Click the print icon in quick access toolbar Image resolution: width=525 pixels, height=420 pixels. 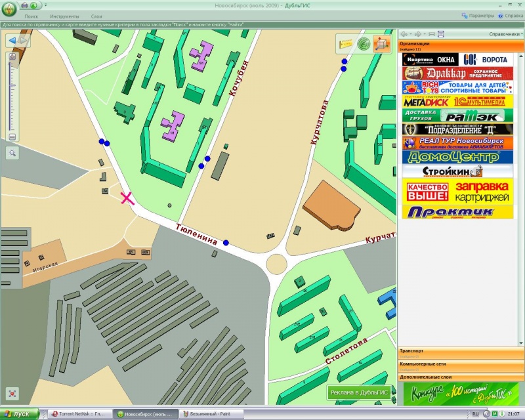[x=25, y=5]
